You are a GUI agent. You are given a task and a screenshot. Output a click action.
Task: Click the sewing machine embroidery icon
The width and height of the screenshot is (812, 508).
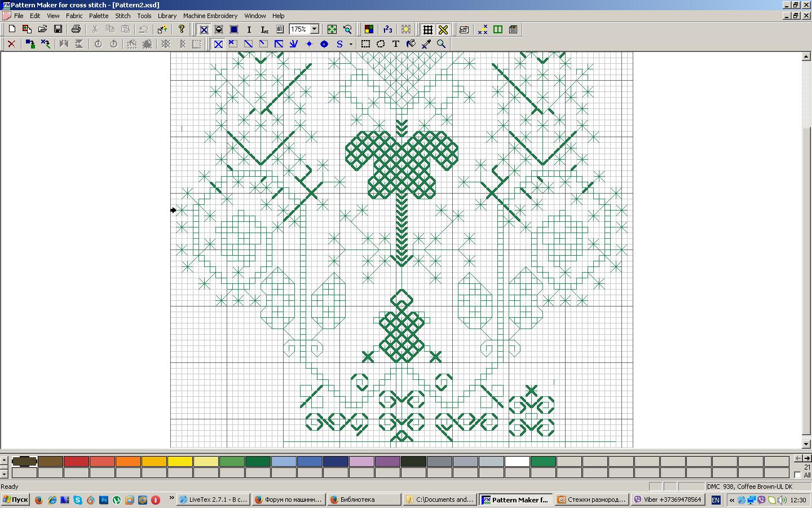tap(464, 29)
